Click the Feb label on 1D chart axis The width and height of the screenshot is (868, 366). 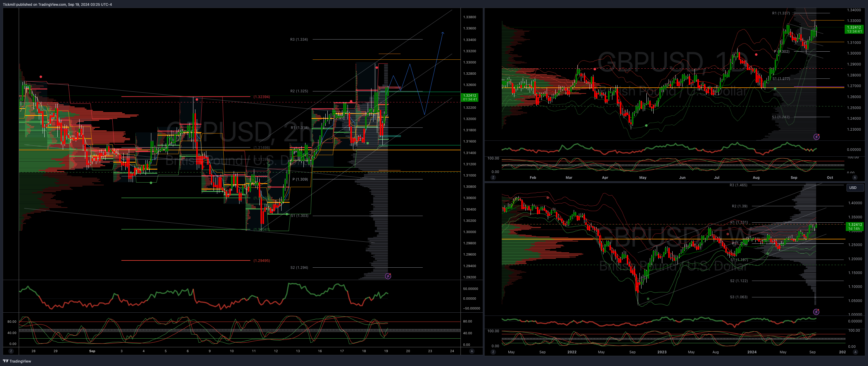(533, 177)
